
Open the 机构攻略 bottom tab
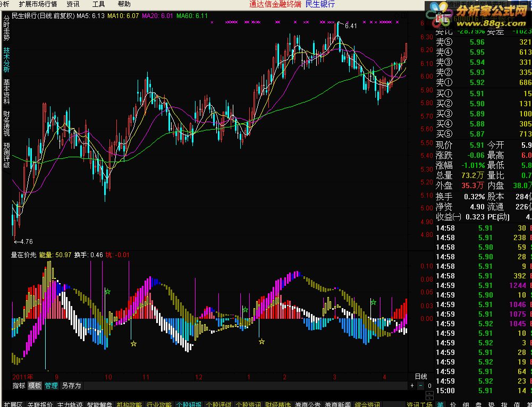[129, 404]
